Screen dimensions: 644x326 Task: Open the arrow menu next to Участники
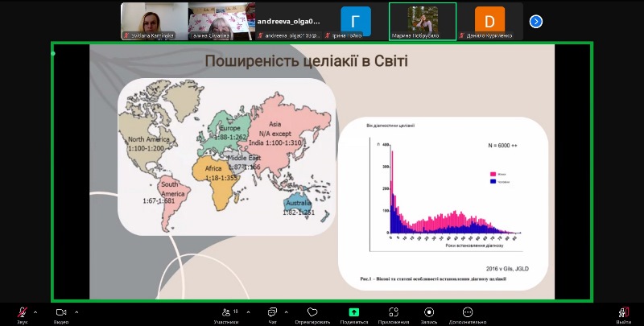248,311
